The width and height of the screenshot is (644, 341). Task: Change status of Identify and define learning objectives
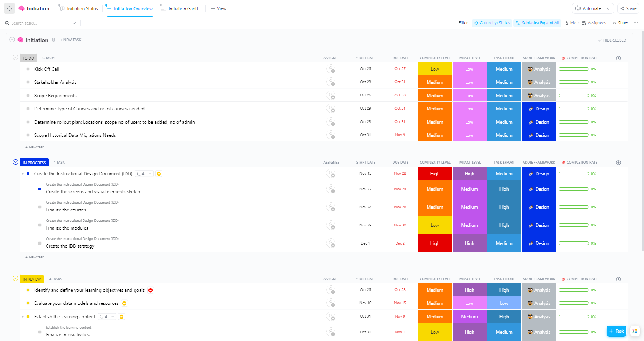[x=28, y=290]
